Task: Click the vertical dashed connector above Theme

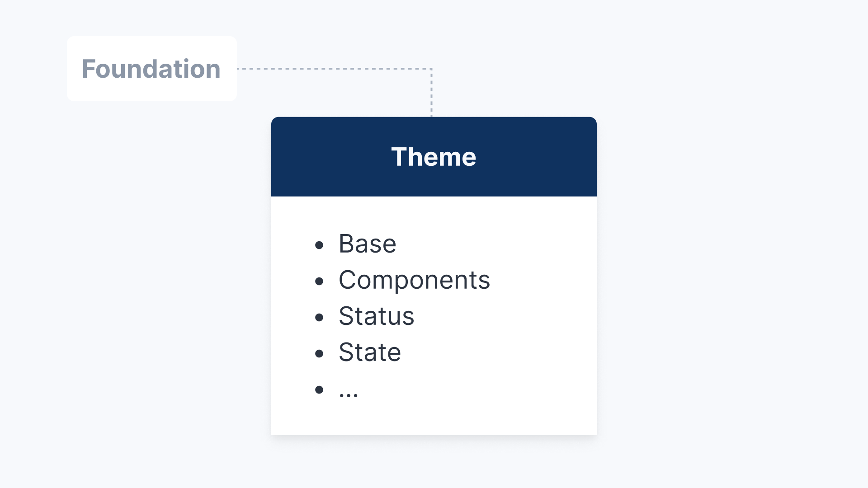Action: click(x=431, y=95)
